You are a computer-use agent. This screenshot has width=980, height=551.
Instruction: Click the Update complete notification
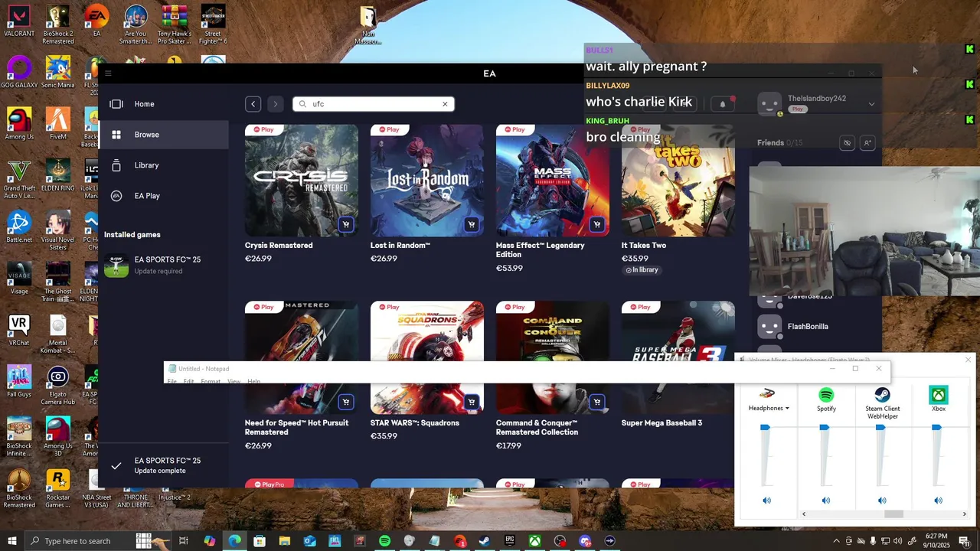click(164, 465)
